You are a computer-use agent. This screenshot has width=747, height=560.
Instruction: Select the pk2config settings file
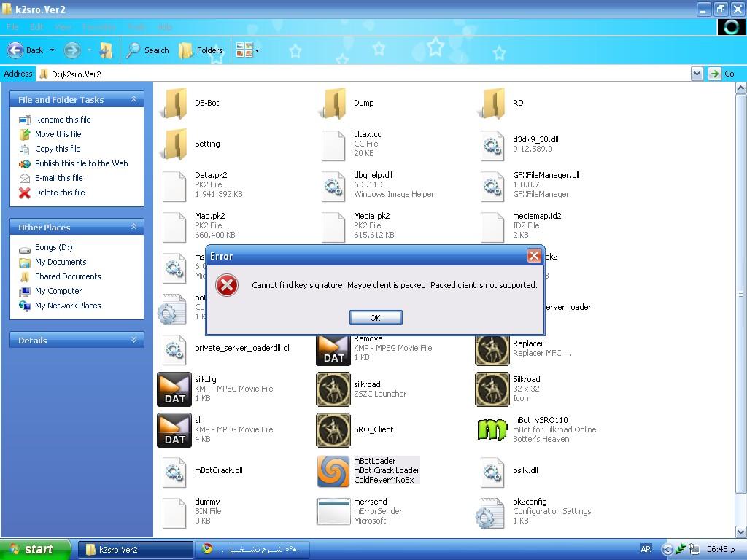click(x=490, y=512)
